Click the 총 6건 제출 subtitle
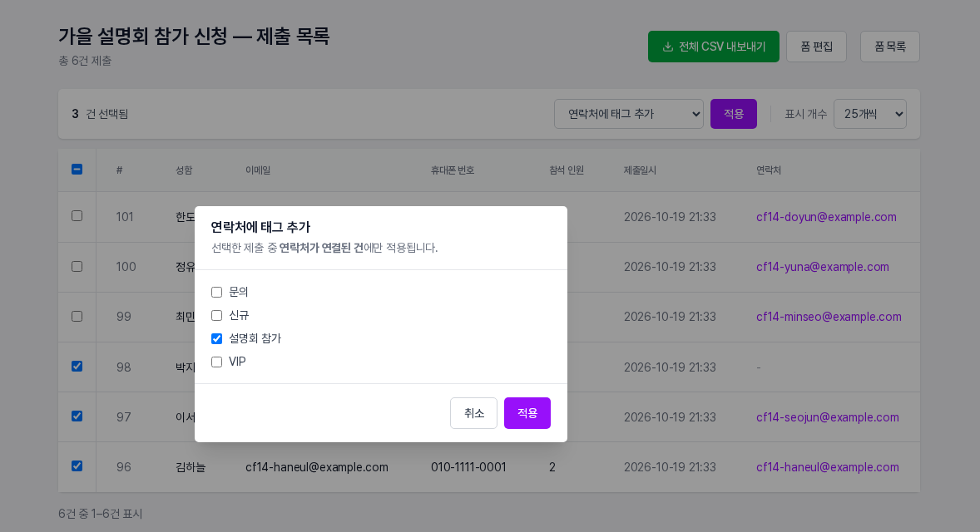The width and height of the screenshot is (980, 532). click(x=85, y=61)
